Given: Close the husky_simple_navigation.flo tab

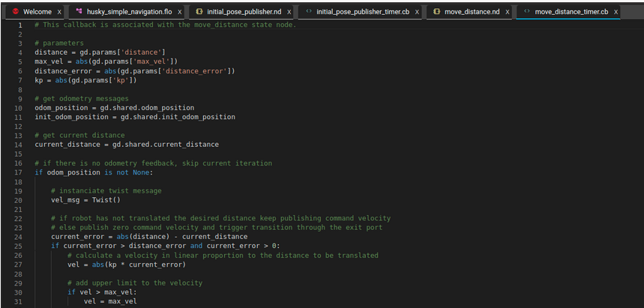Looking at the screenshot, I should coord(179,12).
